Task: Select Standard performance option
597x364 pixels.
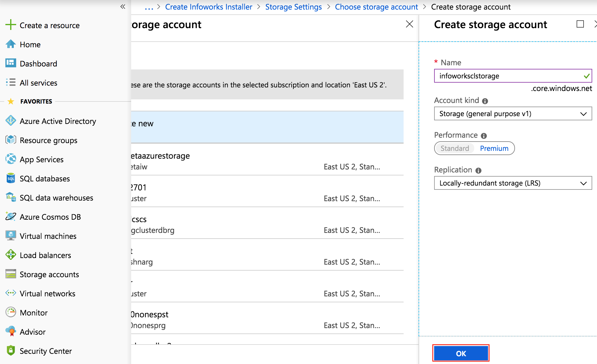Action: click(454, 148)
